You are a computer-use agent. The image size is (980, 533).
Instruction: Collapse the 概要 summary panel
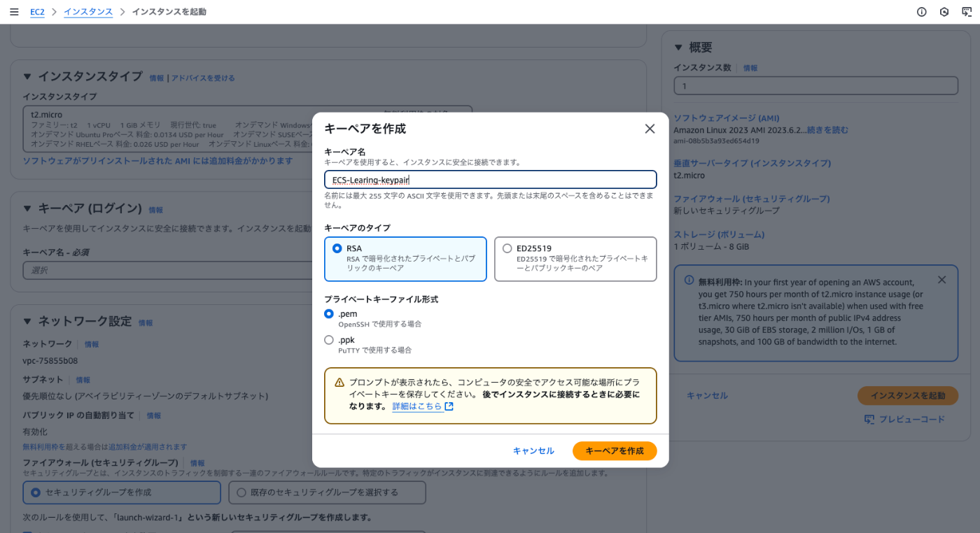pos(678,48)
